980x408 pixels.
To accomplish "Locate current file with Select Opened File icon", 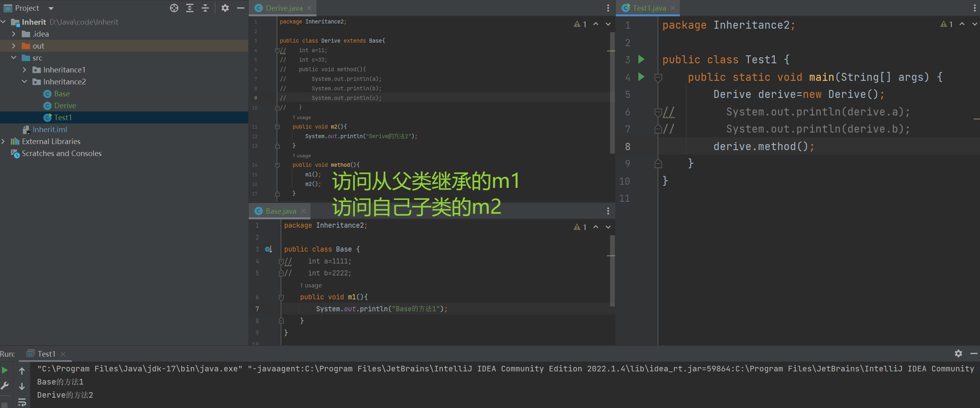I will (174, 8).
